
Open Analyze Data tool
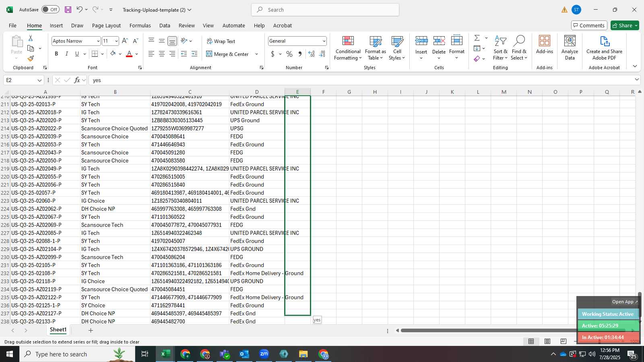point(570,47)
